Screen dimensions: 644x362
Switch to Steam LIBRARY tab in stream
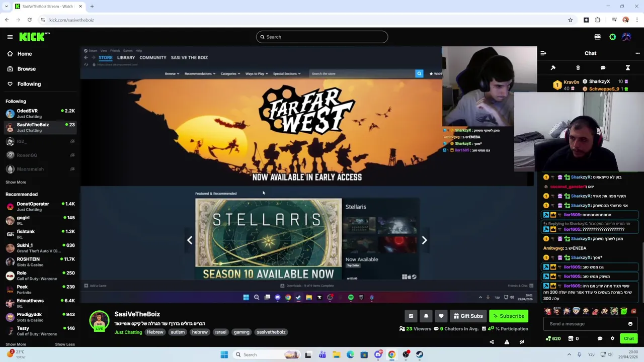(x=126, y=57)
